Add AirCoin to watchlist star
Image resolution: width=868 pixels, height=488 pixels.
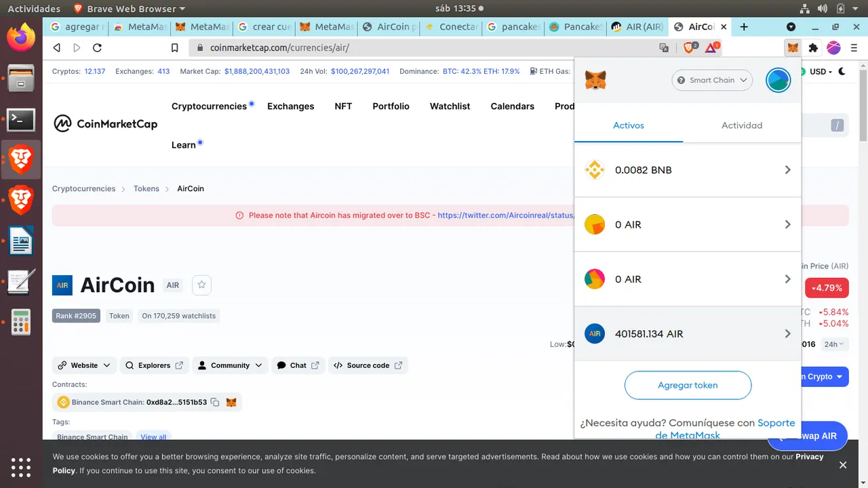[201, 285]
